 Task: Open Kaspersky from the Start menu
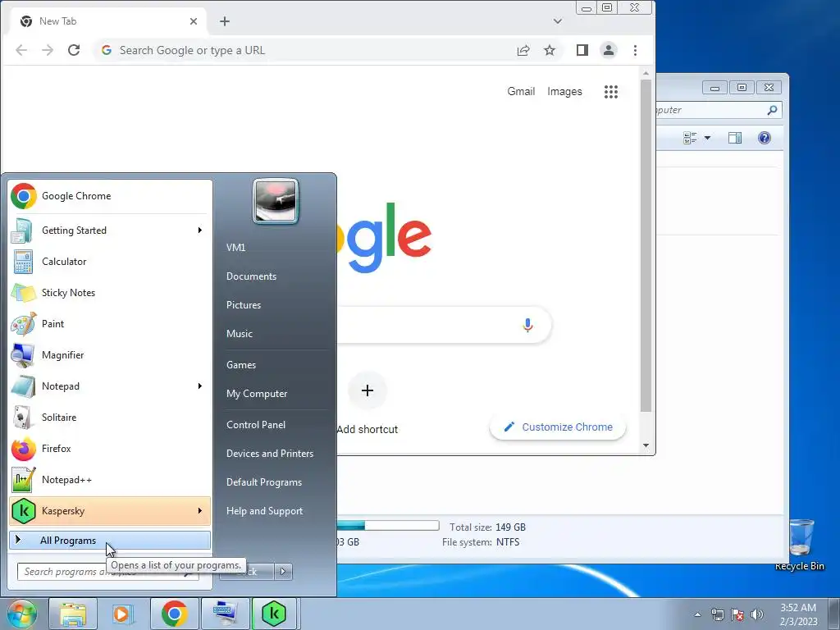[x=110, y=510]
